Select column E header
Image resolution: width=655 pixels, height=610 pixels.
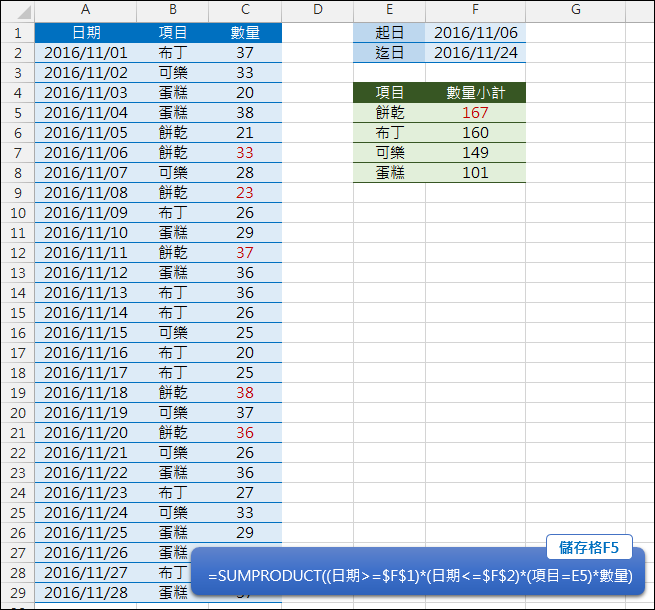click(389, 10)
